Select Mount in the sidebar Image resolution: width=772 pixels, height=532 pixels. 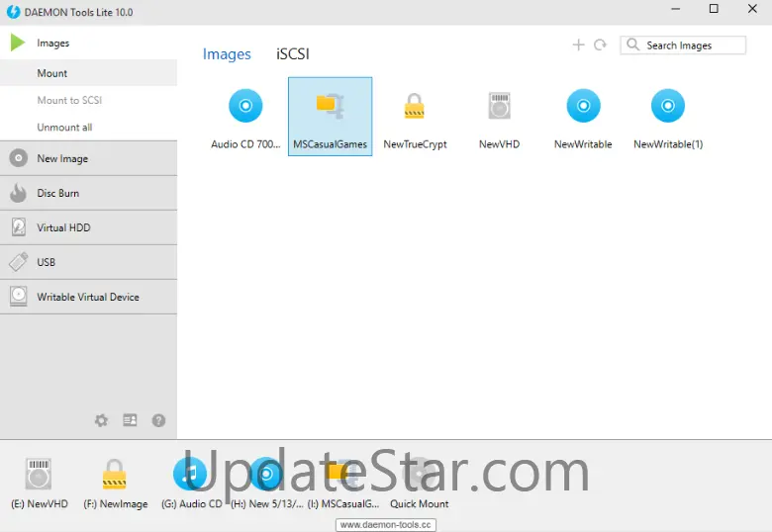89,73
